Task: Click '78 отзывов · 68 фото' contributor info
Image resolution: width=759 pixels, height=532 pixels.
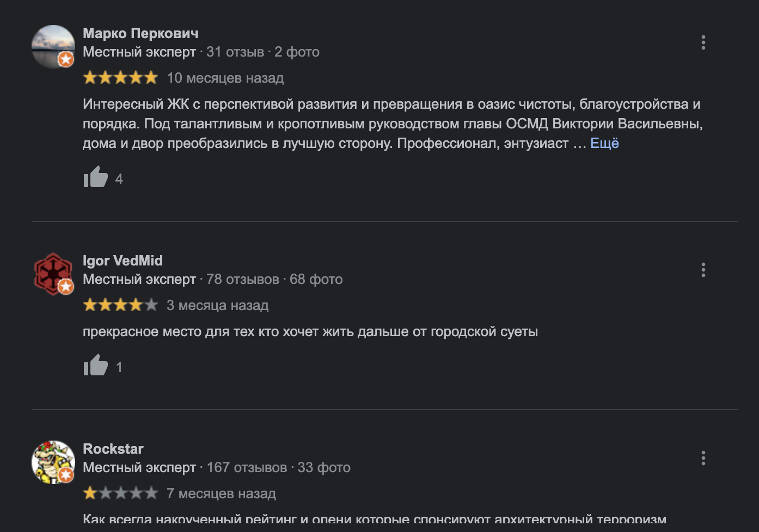Action: pos(274,279)
